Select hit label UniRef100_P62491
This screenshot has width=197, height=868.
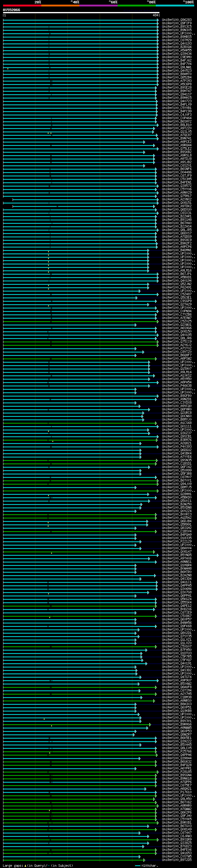click(177, 287)
